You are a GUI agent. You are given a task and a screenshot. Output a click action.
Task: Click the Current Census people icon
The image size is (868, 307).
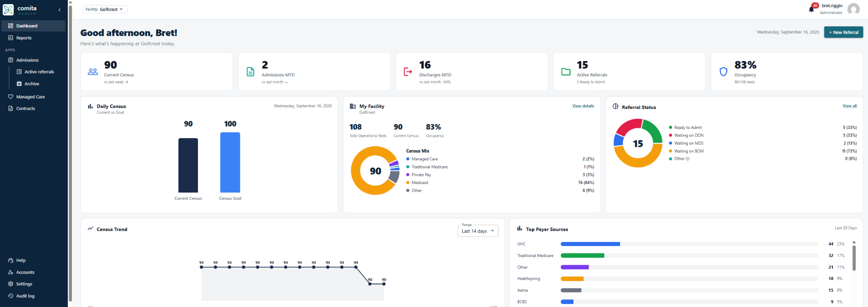pos(93,72)
